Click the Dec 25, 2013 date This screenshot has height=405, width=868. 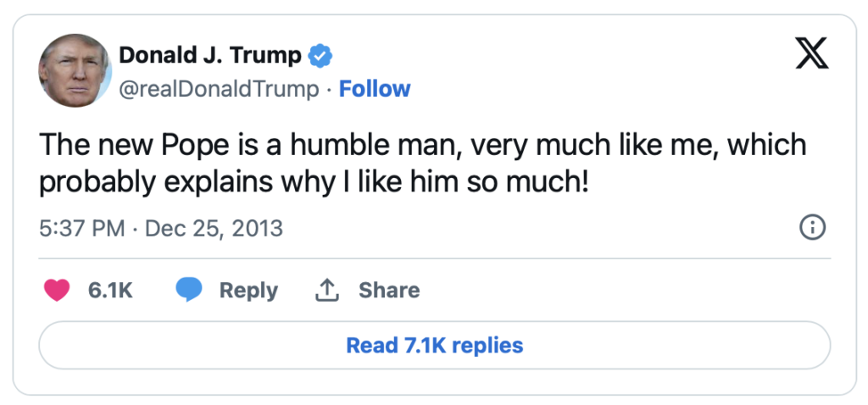214,228
